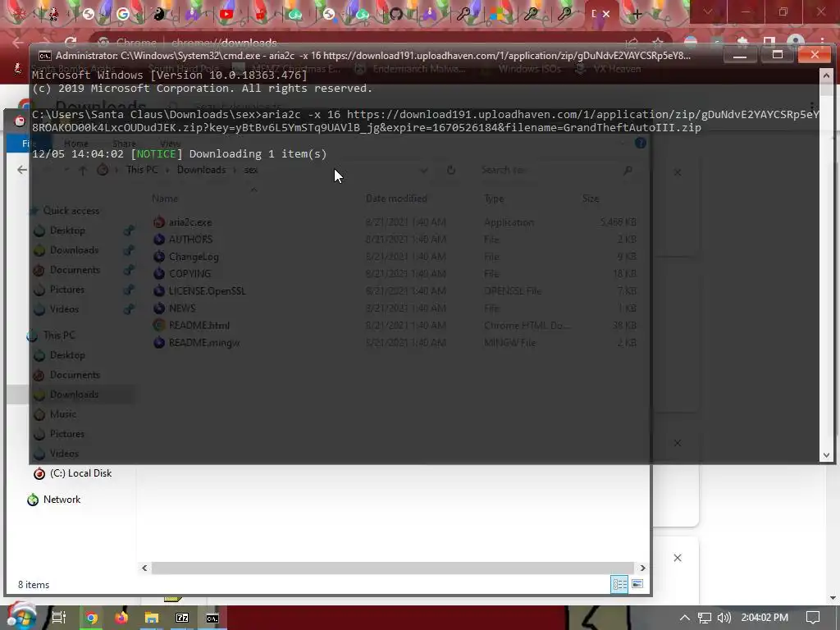
Task: Click the Command Prompt taskbar icon
Action: (212, 618)
